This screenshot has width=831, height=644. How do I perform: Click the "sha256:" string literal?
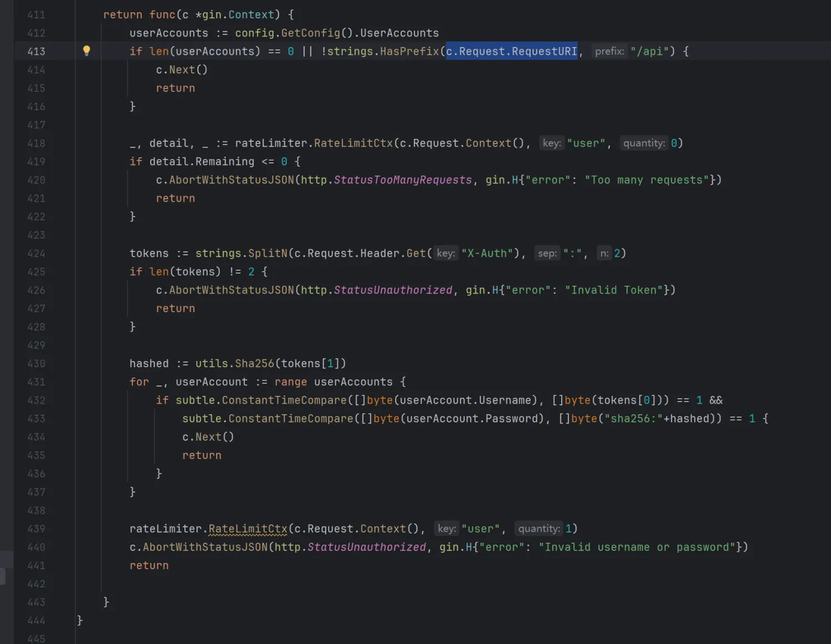pyautogui.click(x=634, y=419)
